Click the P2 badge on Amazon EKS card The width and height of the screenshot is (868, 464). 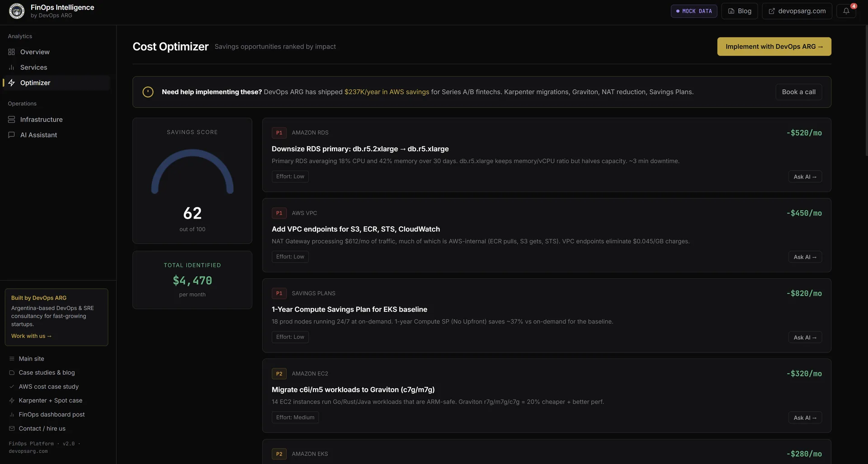[279, 454]
